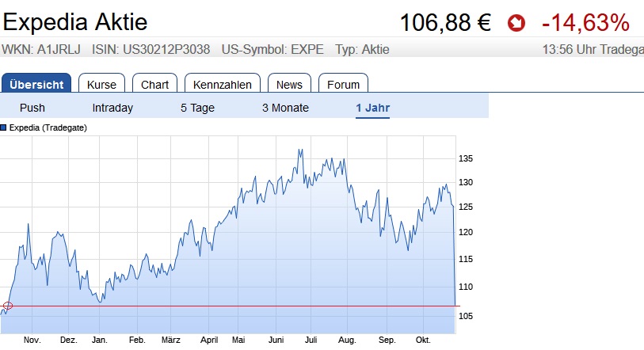This screenshot has width=644, height=350.
Task: Click the ISIN: US30212P3038 text
Action: point(151,50)
